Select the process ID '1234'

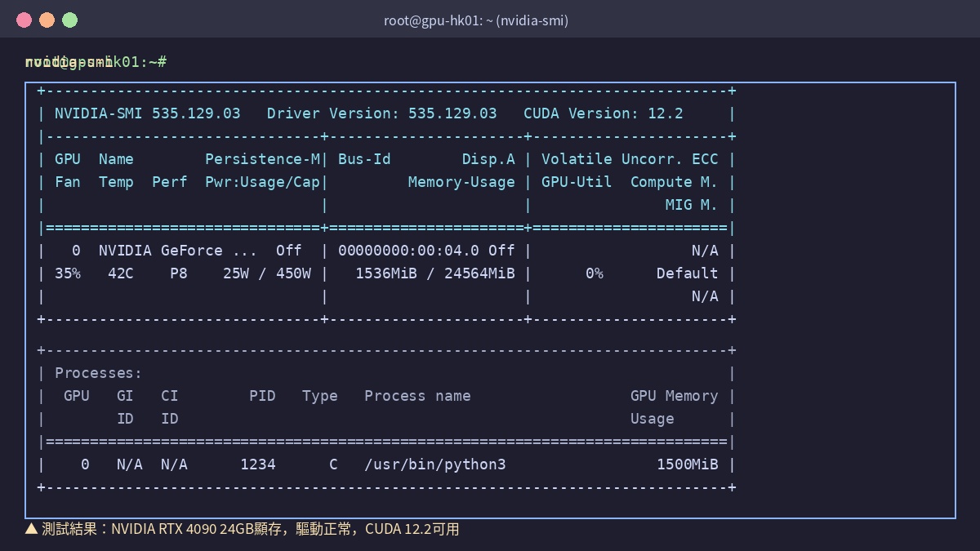(x=258, y=464)
